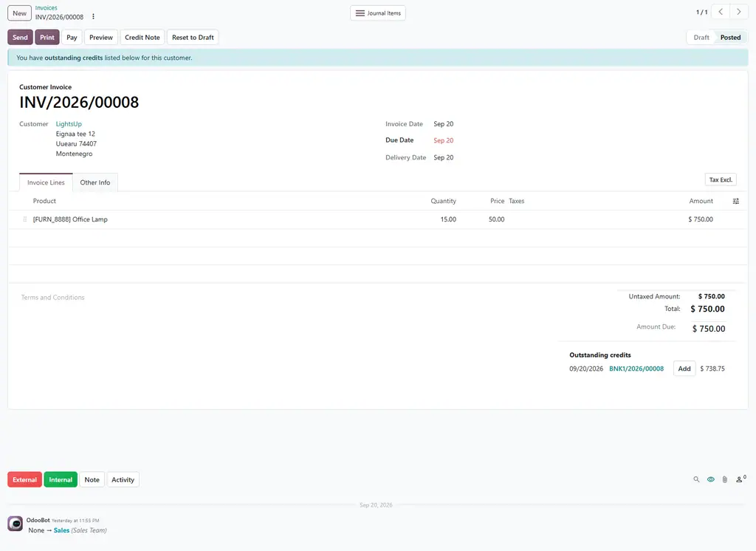Image resolution: width=756 pixels, height=551 pixels.
Task: Click Delivery Date value Sep 20
Action: click(x=443, y=158)
